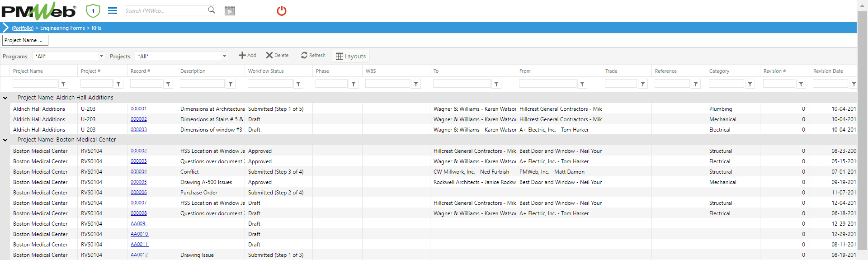Open the Layouts button
Viewport: 868px width, 260px height.
(x=351, y=56)
